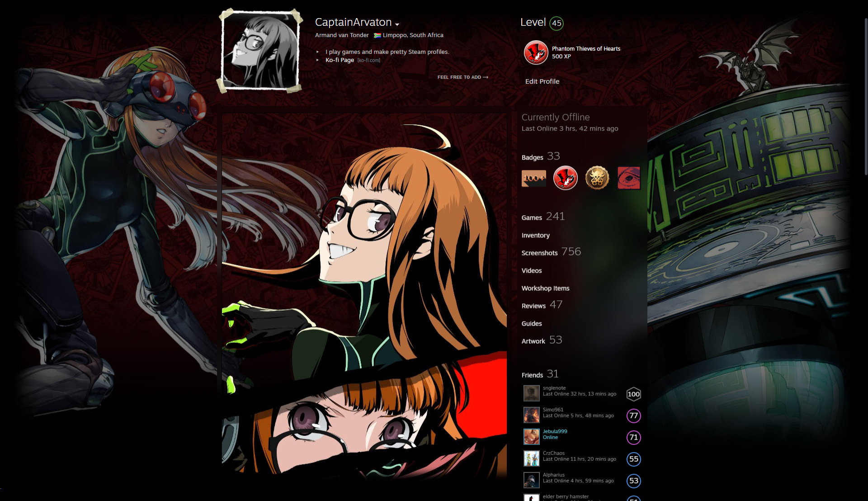Open the Screenshots 756 link
The width and height of the screenshot is (868, 501).
coord(551,252)
